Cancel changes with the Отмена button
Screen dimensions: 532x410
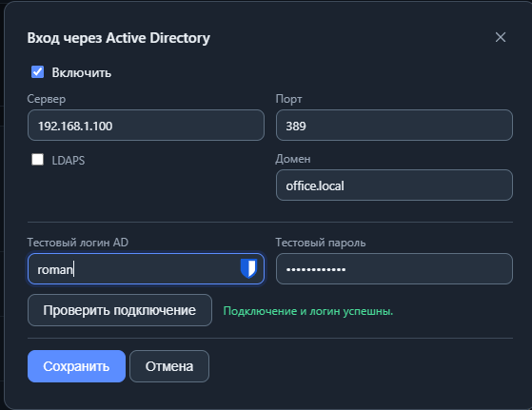pyautogui.click(x=169, y=366)
